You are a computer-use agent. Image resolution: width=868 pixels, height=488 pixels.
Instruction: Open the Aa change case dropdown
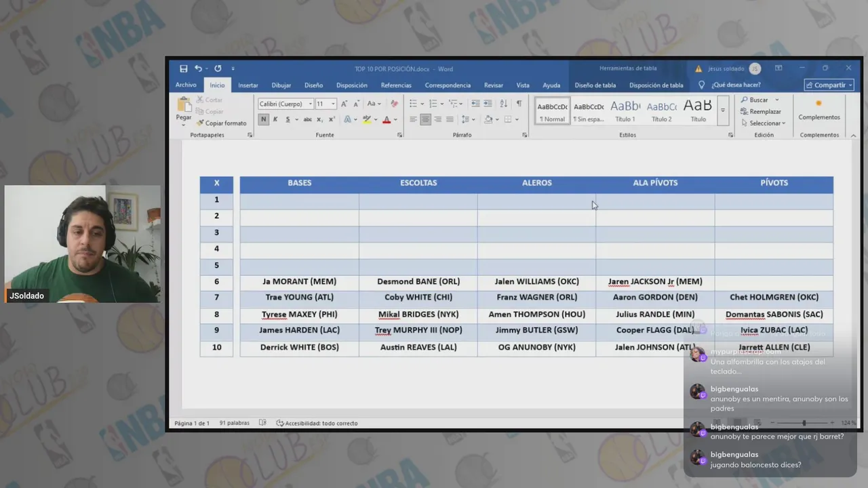click(374, 104)
